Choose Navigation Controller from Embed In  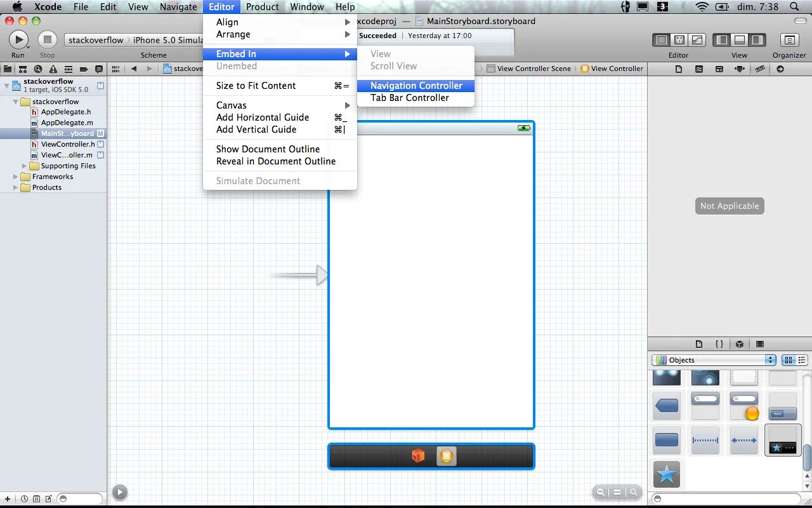[x=416, y=86]
